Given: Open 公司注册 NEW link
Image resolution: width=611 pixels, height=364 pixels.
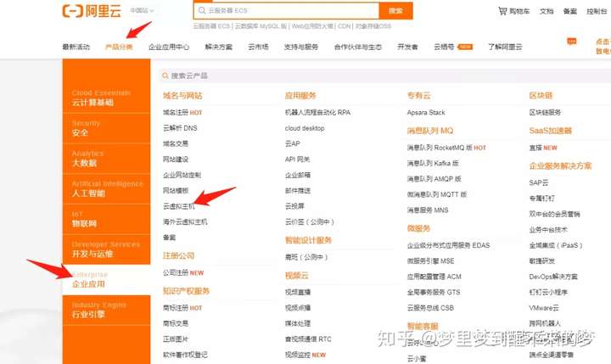Looking at the screenshot, I should (183, 273).
